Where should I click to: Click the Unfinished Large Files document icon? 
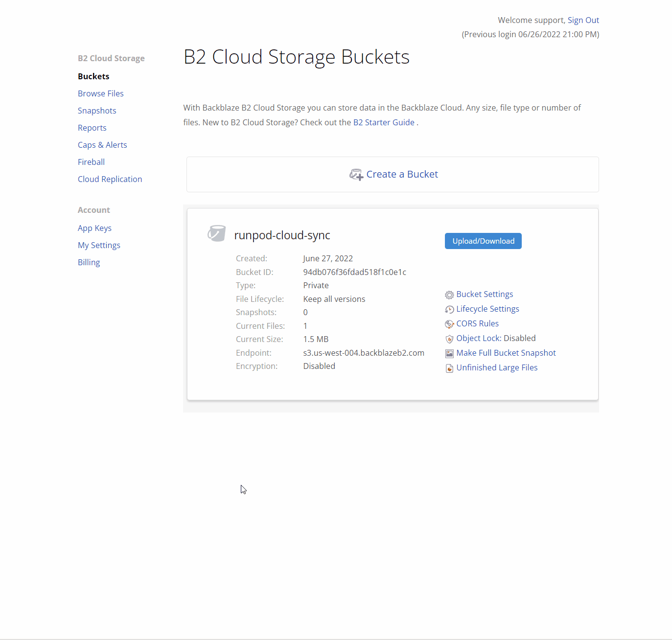click(x=449, y=368)
